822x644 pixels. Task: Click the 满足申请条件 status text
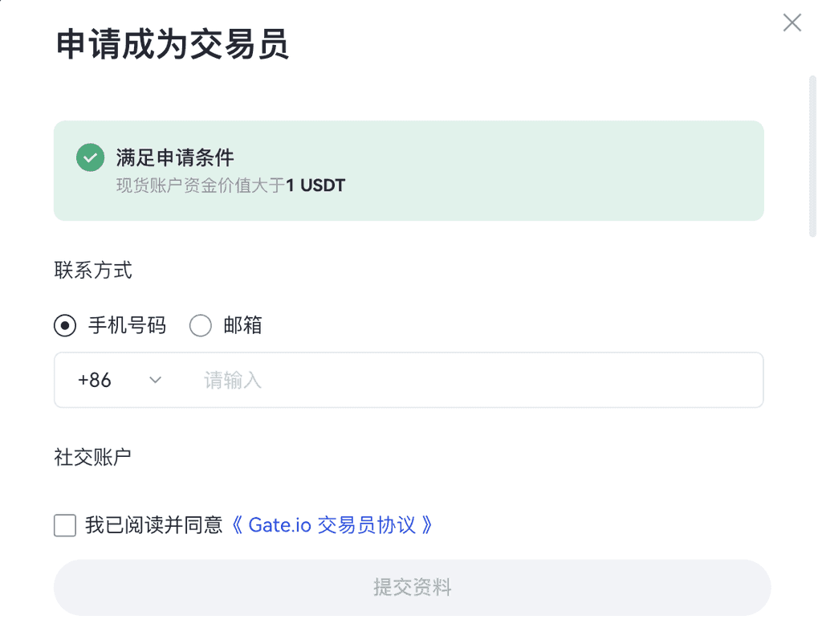coord(175,157)
